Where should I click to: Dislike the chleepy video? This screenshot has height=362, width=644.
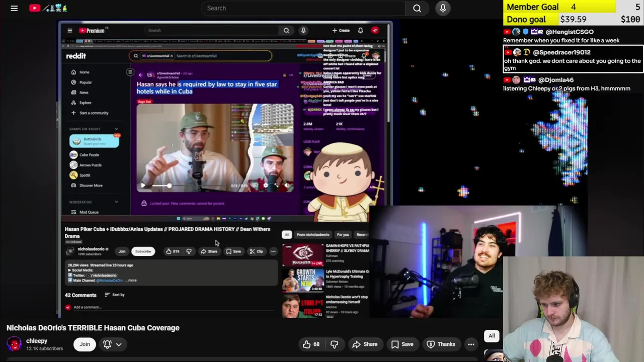335,344
